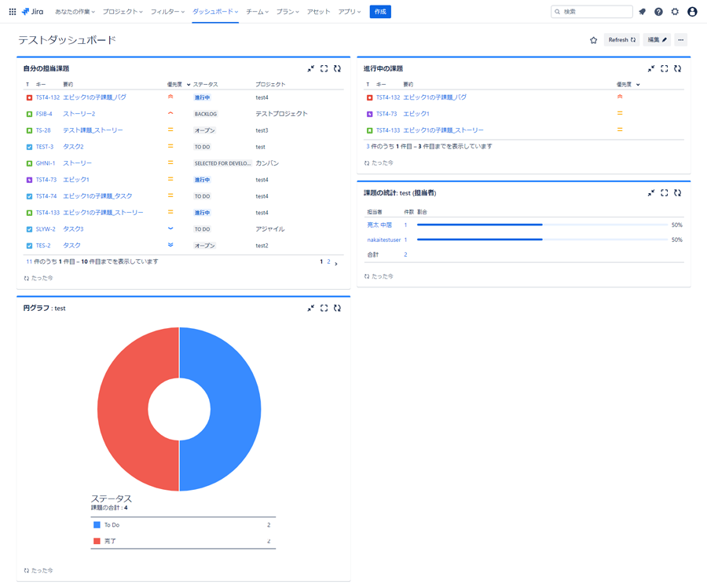Open the アセット menu item
This screenshot has width=707, height=588.
pos(319,12)
